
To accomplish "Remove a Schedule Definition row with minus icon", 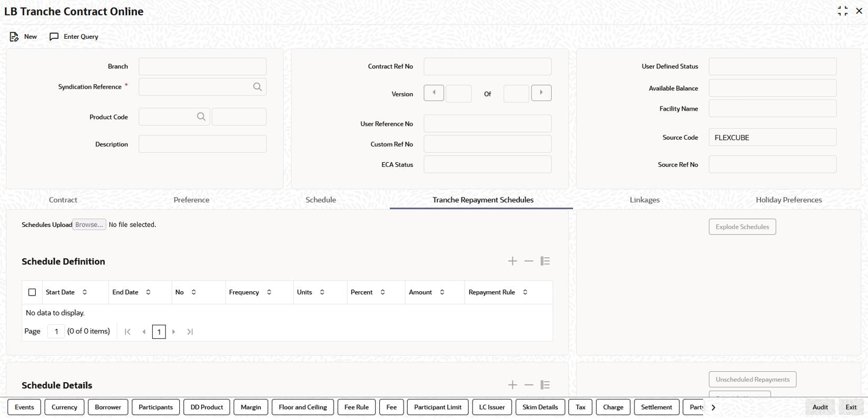I will click(529, 261).
